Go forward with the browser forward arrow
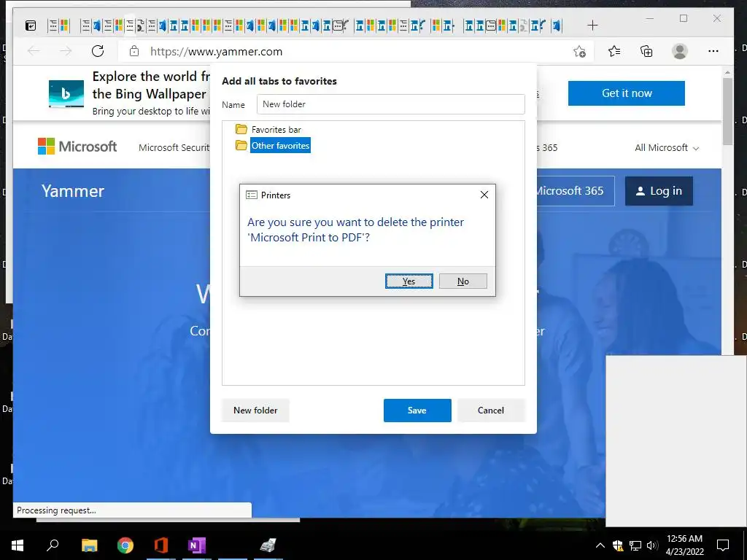This screenshot has height=560, width=747. click(66, 51)
